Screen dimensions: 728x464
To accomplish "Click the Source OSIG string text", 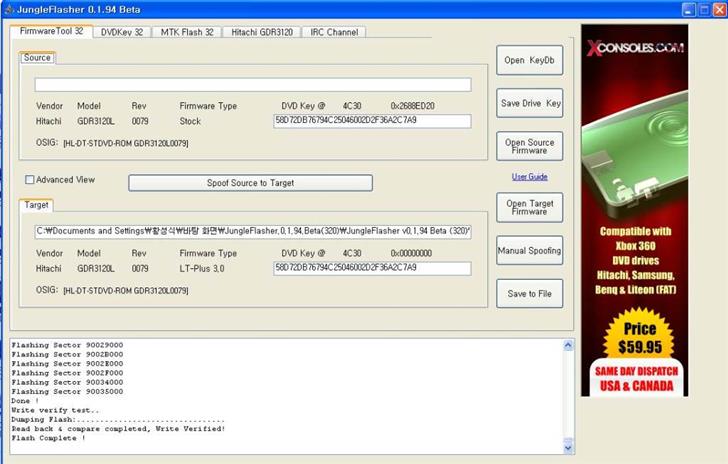I will 126,144.
